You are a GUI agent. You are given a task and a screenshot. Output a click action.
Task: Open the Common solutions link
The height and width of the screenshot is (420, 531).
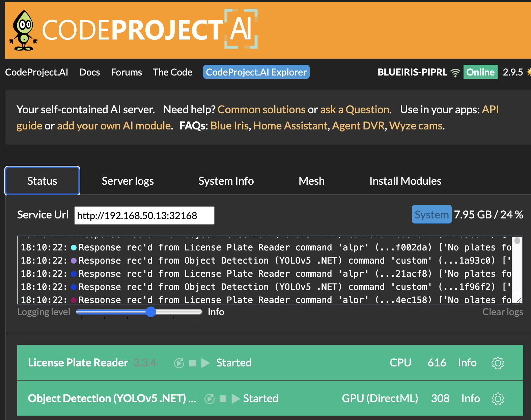(x=261, y=110)
